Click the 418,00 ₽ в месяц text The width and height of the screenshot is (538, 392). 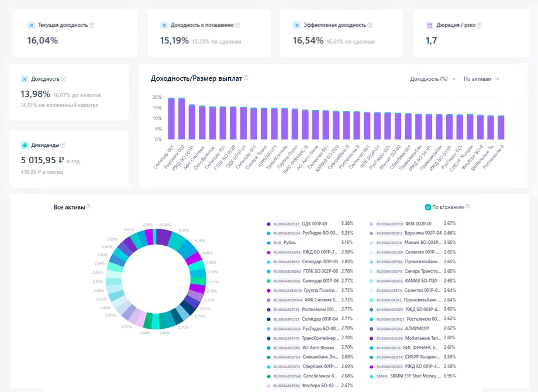(x=42, y=171)
